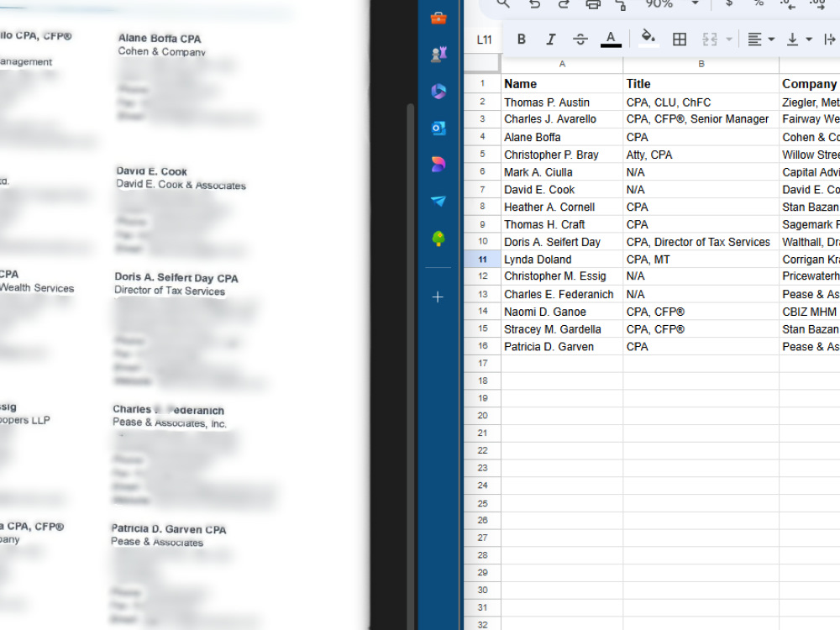
Task: Click the Merge cells icon
Action: [709, 39]
